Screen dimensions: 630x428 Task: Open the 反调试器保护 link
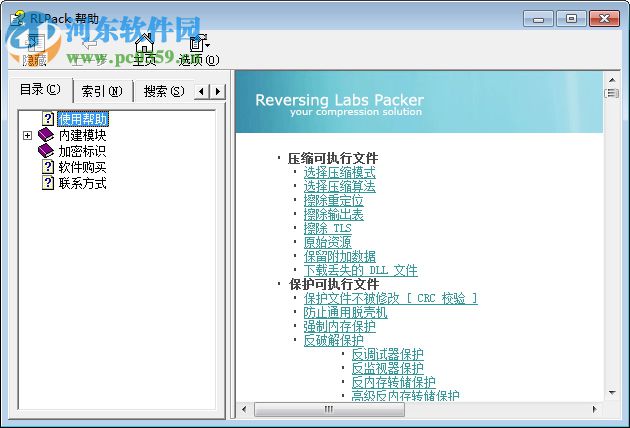point(387,354)
